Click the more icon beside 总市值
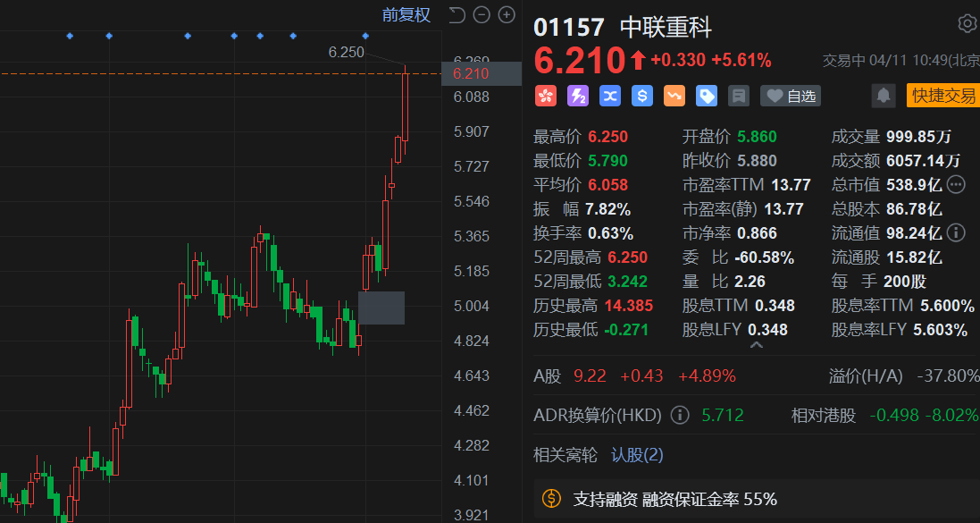This screenshot has height=523, width=980. pyautogui.click(x=956, y=185)
